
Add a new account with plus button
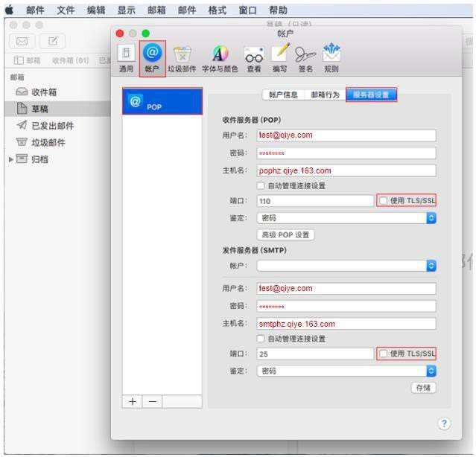pos(133,401)
